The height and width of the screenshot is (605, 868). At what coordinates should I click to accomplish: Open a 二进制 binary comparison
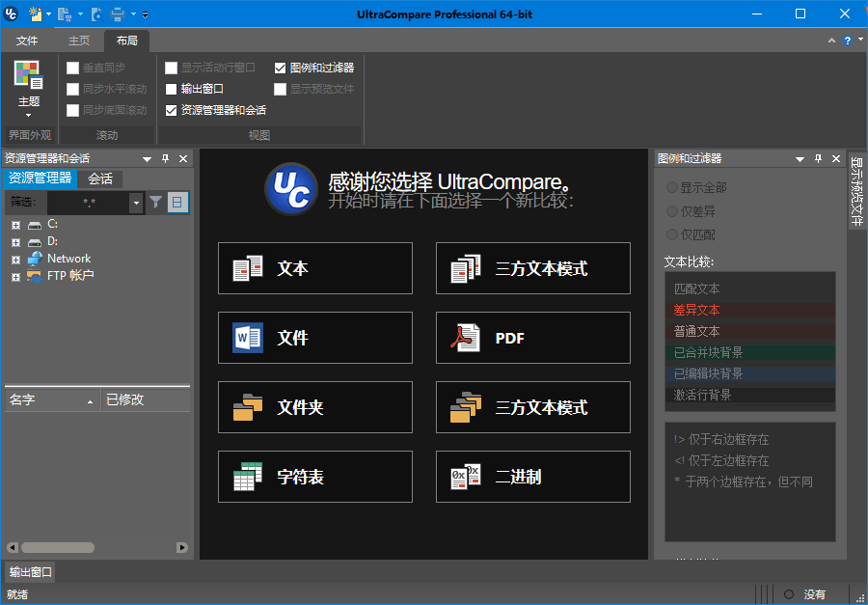click(x=532, y=477)
